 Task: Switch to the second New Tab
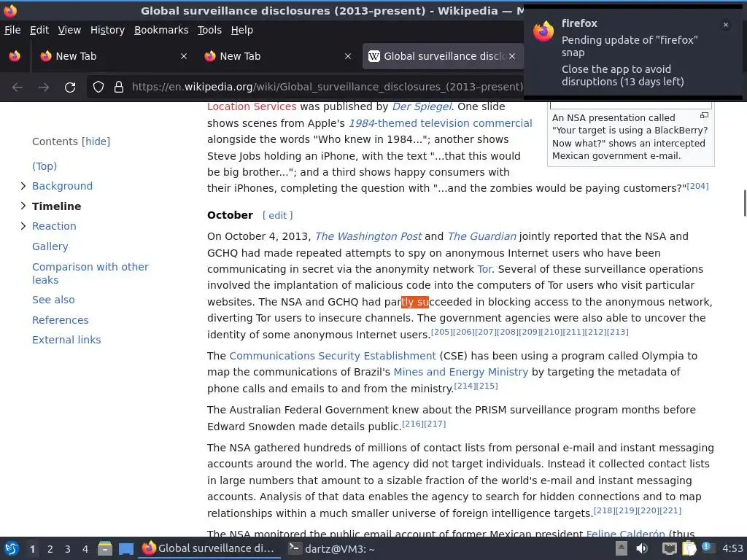(277, 56)
